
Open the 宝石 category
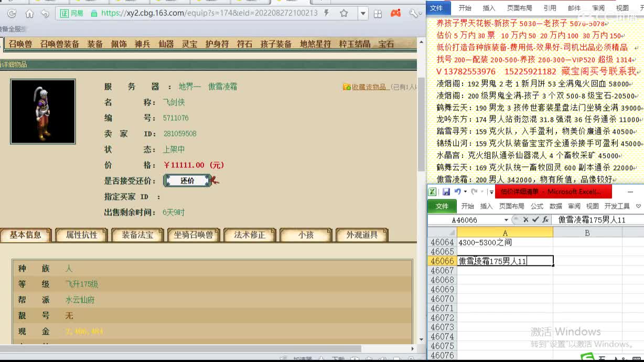pos(386,44)
